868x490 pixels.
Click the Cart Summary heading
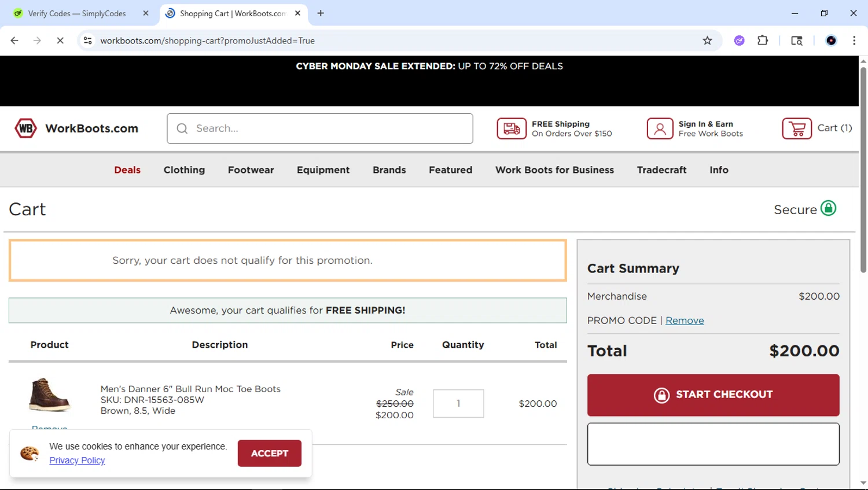pyautogui.click(x=633, y=268)
